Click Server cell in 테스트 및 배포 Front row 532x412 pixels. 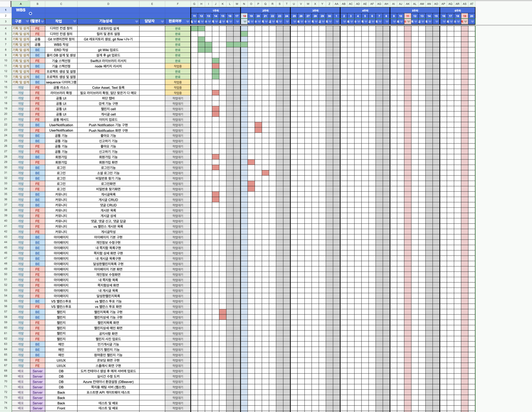37,408
